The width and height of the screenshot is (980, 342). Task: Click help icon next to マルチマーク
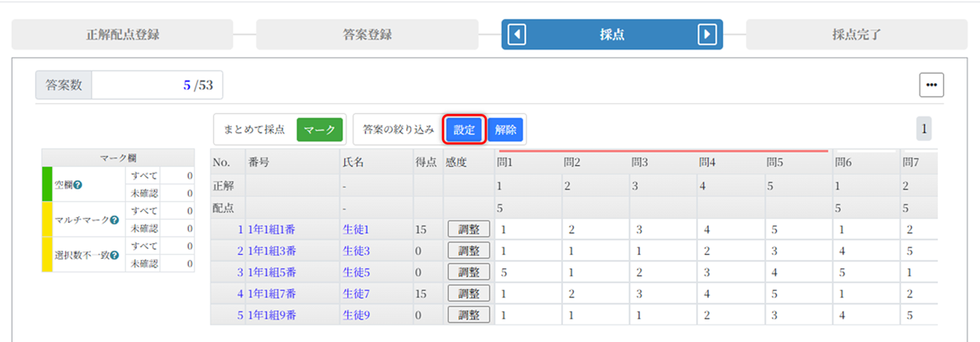click(114, 220)
